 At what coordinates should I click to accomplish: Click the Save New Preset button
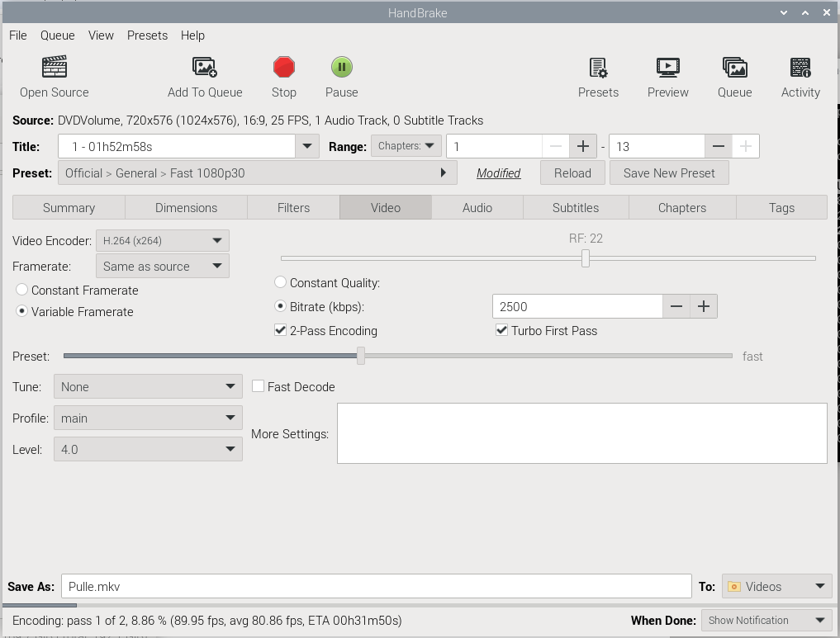click(x=669, y=173)
